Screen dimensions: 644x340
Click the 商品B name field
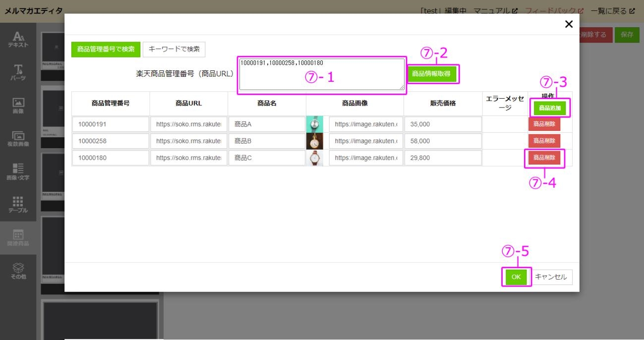[x=266, y=141]
